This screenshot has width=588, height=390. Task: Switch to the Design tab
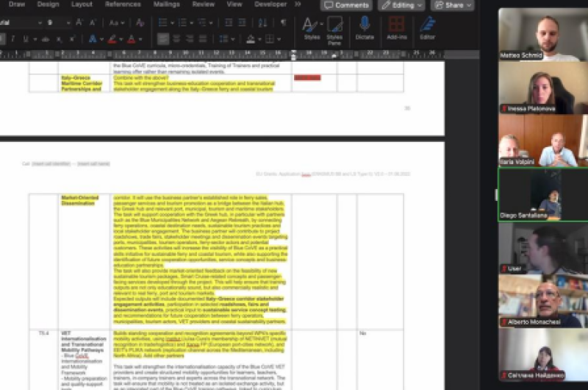click(48, 4)
